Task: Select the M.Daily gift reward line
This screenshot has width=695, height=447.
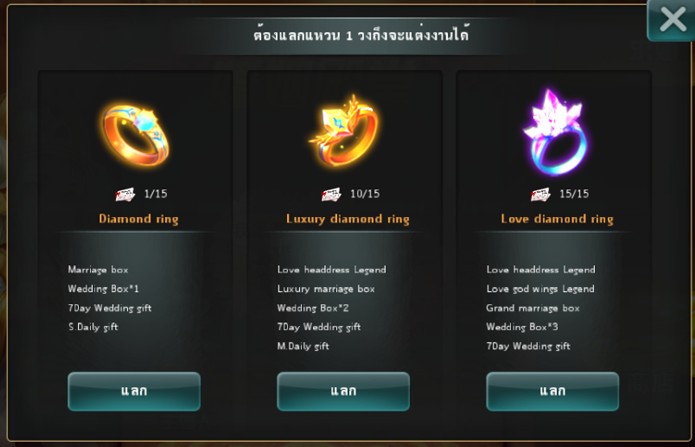Action: [303, 346]
